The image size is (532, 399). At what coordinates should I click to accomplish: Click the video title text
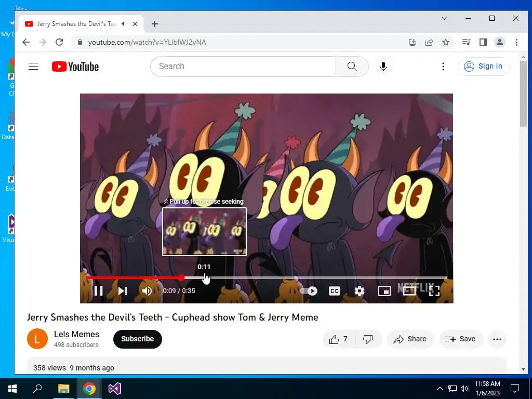(x=172, y=317)
